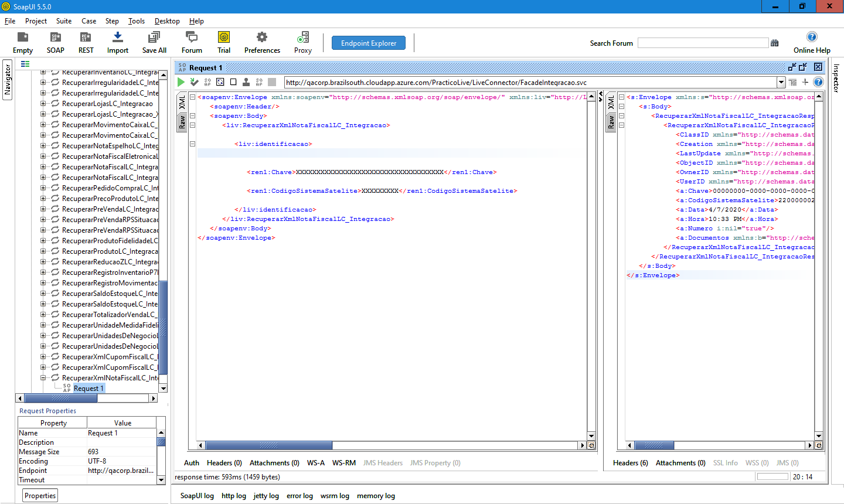Add this request to a TestCase (green-check icon)
844x504 pixels.
pos(194,82)
